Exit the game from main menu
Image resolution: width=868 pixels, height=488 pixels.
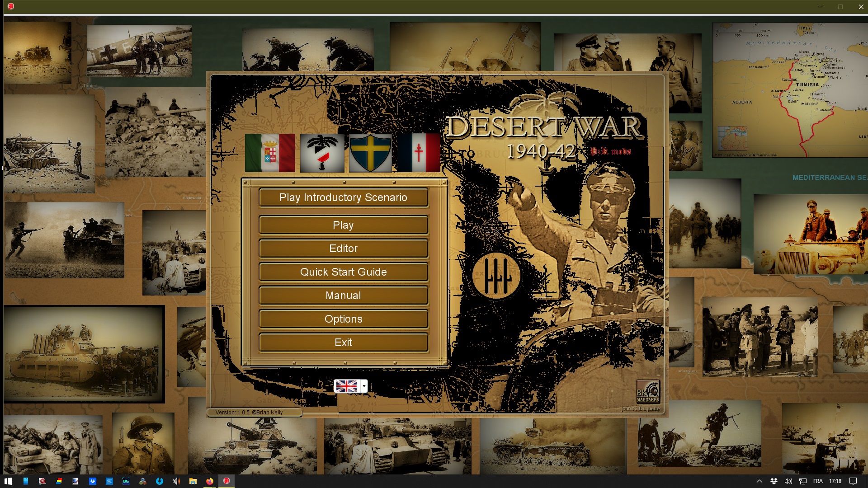pyautogui.click(x=343, y=343)
